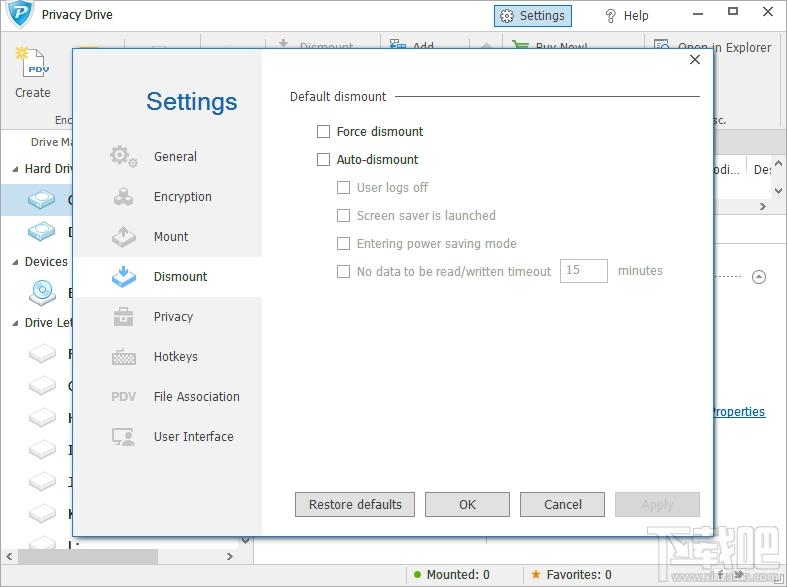Viewport: 787px width, 587px height.
Task: Click the Apply button
Action: pyautogui.click(x=658, y=504)
